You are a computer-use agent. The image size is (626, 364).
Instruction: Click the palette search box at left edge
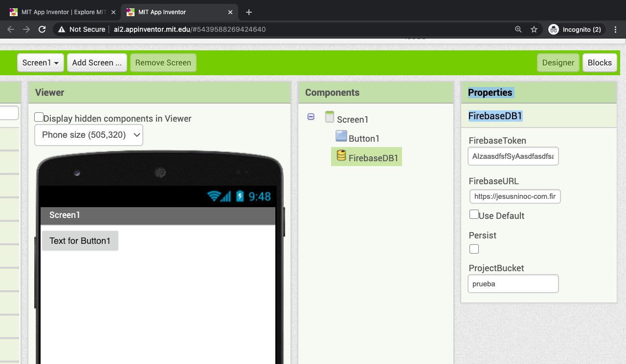(x=9, y=113)
